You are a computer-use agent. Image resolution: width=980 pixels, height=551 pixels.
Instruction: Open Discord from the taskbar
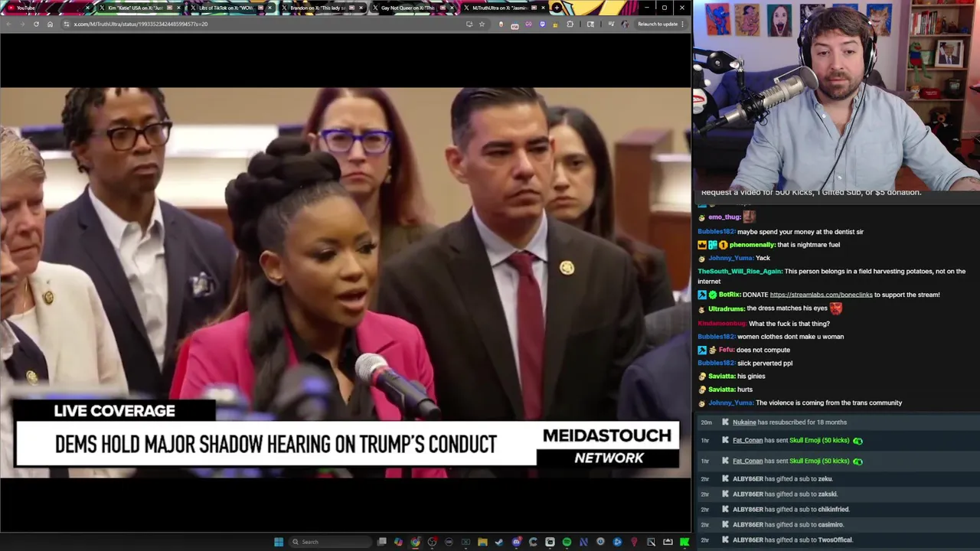pos(516,542)
